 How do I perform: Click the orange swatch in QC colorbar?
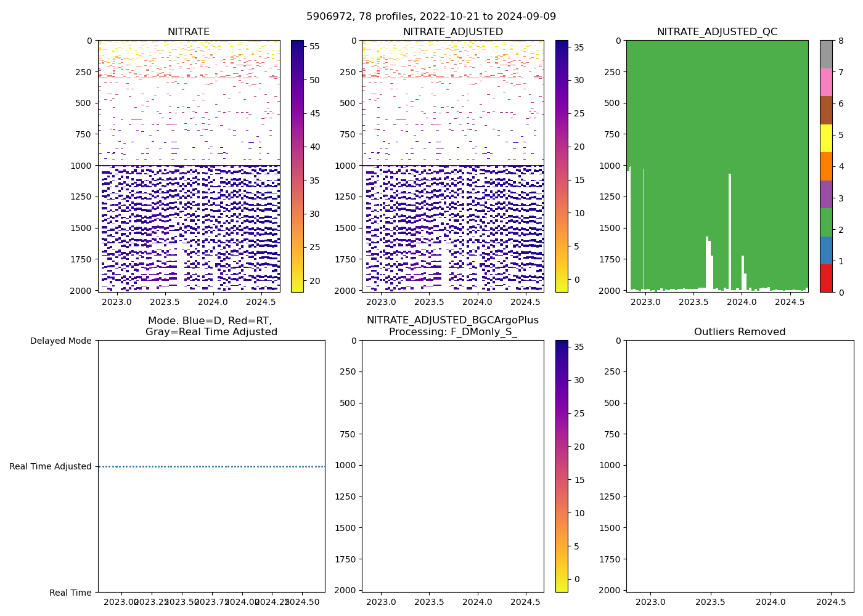pos(826,166)
